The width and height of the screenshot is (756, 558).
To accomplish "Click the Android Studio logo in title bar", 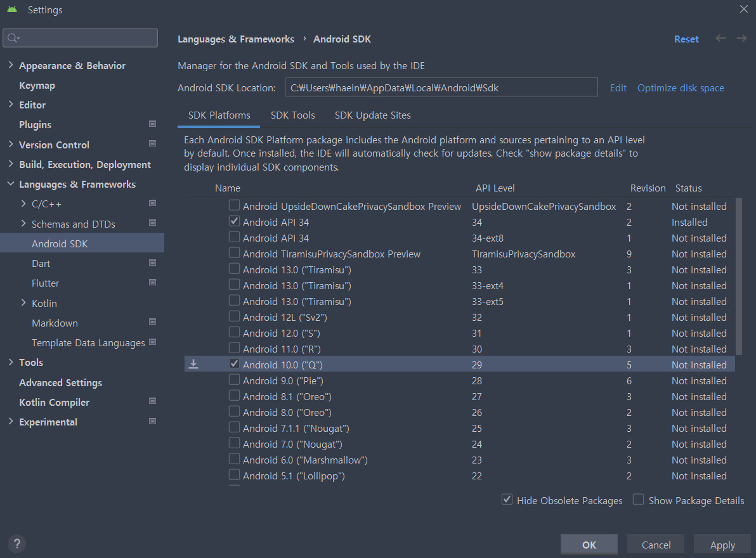I will (x=12, y=9).
